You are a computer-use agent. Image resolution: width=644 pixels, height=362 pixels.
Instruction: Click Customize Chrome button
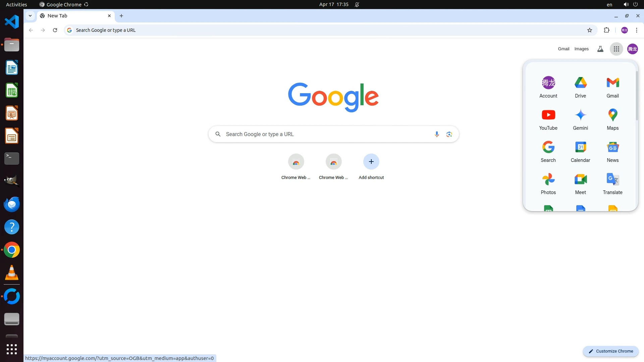611,351
